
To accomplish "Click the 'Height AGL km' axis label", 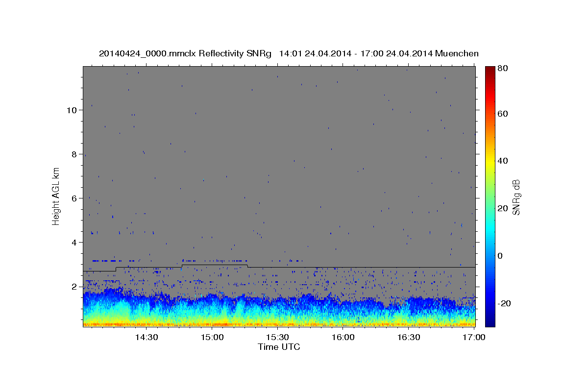I will [56, 196].
